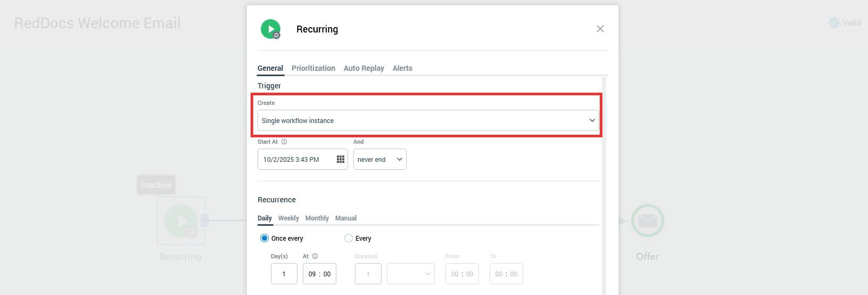The width and height of the screenshot is (868, 295).
Task: Click the green Recurring play icon in header
Action: point(270,29)
